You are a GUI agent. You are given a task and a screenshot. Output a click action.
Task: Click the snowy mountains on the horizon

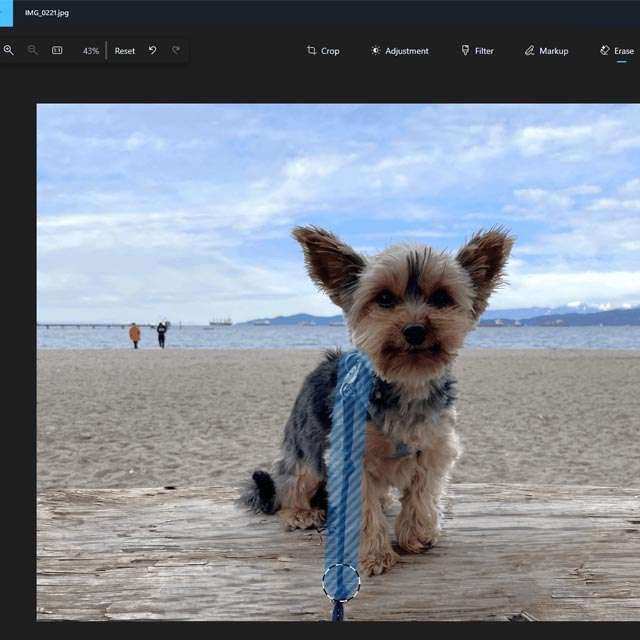[x=590, y=309]
